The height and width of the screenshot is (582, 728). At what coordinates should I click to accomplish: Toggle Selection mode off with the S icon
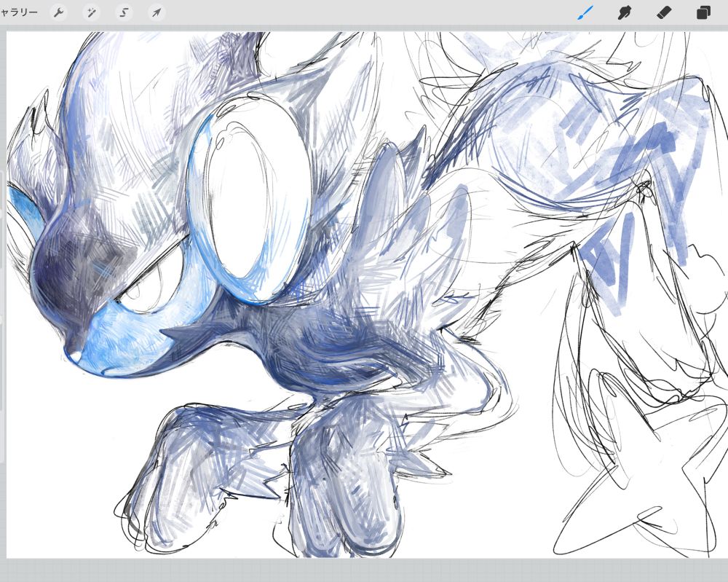(x=123, y=12)
